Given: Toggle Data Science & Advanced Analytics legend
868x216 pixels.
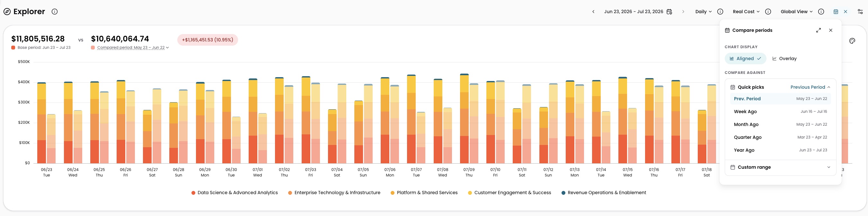Looking at the screenshot, I should pyautogui.click(x=235, y=193).
